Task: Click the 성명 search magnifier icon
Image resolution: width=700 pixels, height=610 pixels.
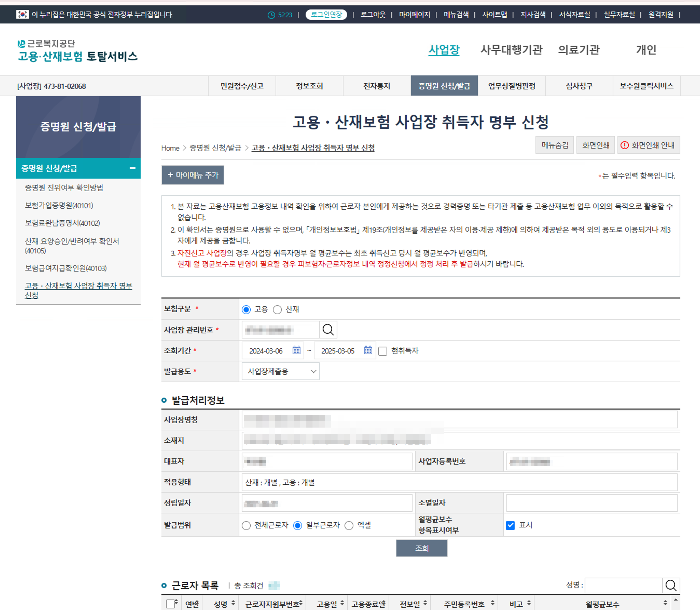Action: (671, 585)
